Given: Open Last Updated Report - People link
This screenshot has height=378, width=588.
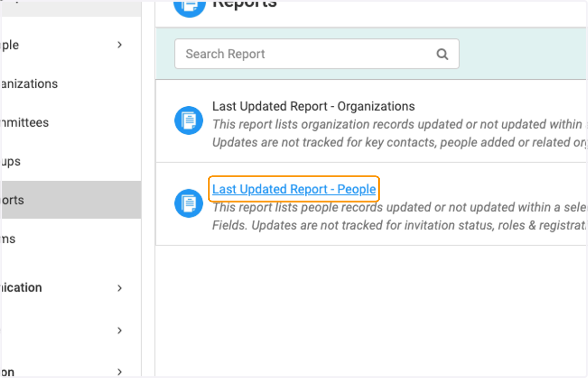Looking at the screenshot, I should [x=294, y=189].
